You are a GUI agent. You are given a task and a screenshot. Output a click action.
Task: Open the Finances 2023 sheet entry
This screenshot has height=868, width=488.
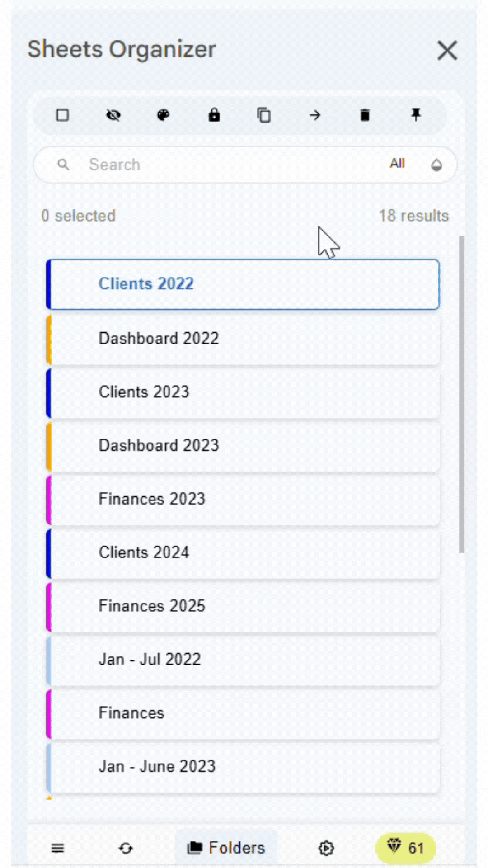pyautogui.click(x=244, y=499)
